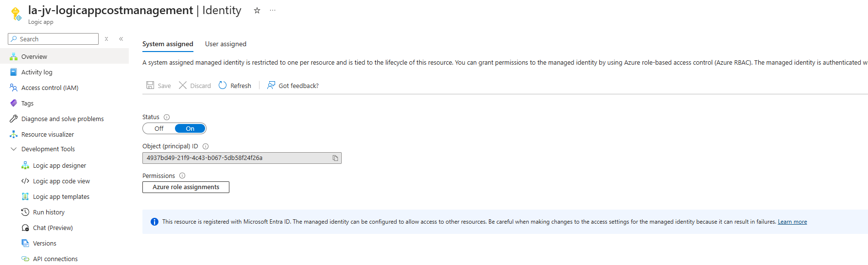The width and height of the screenshot is (868, 265).
Task: Click the Logic app templates icon
Action: point(25,196)
